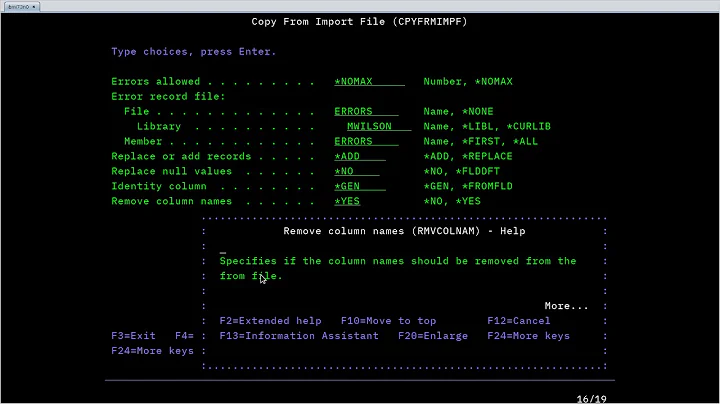Click the More... indicator in help window

566,306
